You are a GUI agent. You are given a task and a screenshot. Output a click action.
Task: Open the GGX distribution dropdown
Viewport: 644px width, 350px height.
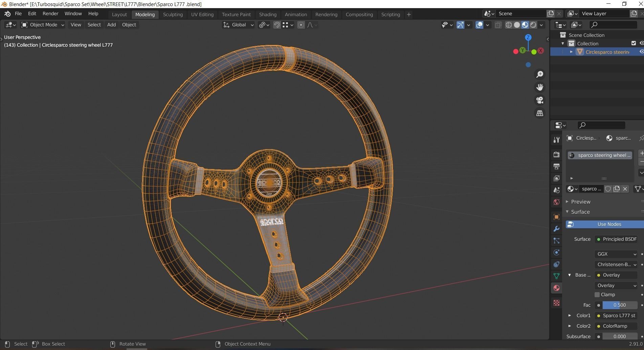616,254
